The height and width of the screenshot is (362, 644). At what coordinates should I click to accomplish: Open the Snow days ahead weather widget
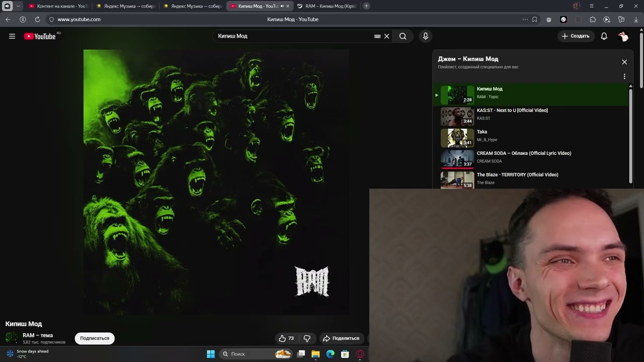pyautogui.click(x=28, y=354)
